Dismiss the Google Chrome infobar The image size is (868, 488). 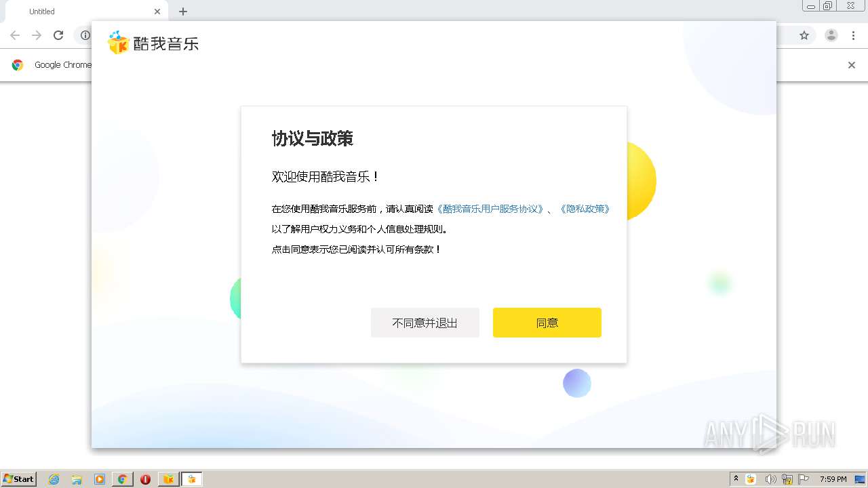click(852, 65)
